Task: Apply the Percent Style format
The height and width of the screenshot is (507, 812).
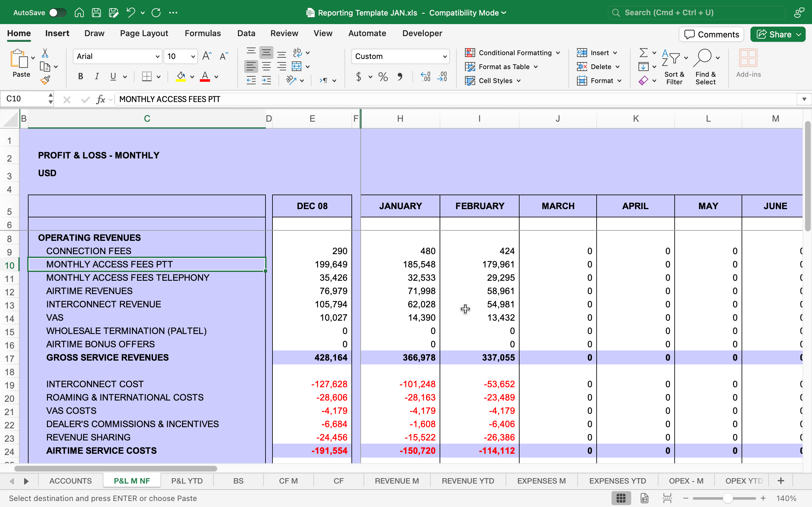Action: pos(383,77)
